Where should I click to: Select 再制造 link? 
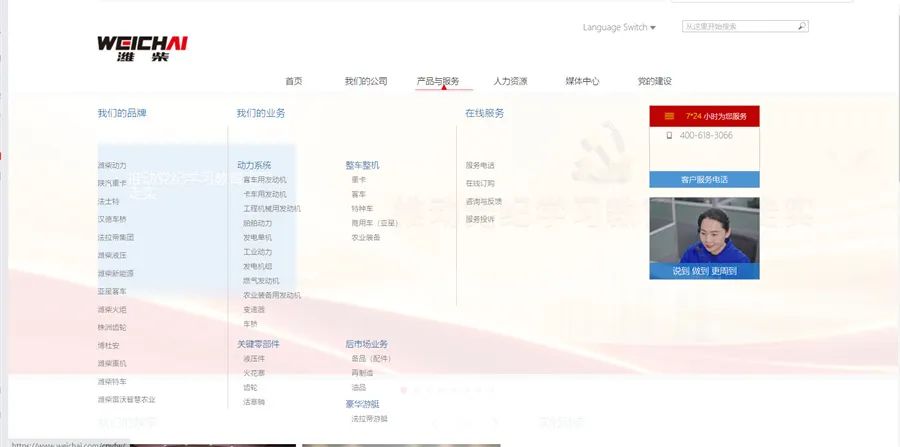362,373
